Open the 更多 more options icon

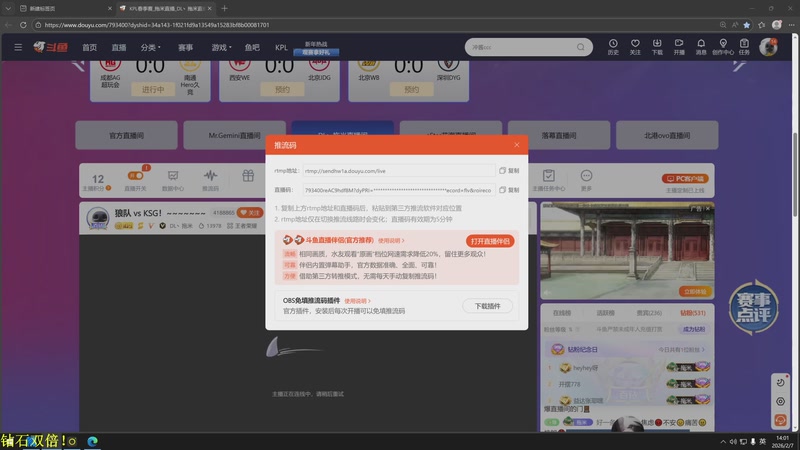click(x=586, y=181)
